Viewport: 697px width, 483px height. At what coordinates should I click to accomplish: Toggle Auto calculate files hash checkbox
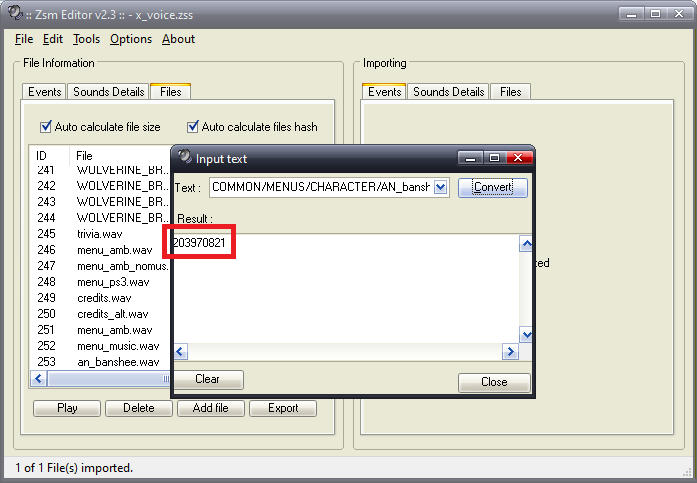pyautogui.click(x=192, y=127)
